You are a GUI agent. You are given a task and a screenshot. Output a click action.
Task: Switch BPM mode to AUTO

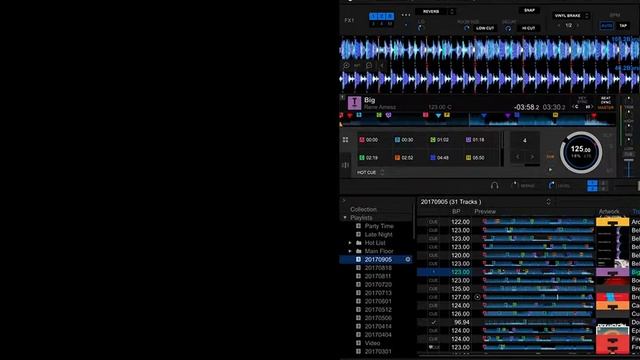click(607, 26)
